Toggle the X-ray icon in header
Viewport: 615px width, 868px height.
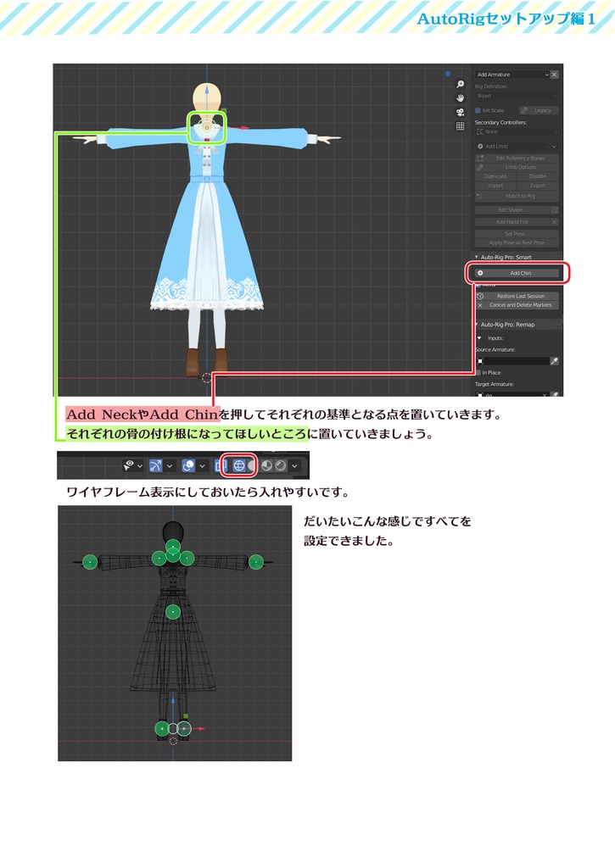coord(219,465)
